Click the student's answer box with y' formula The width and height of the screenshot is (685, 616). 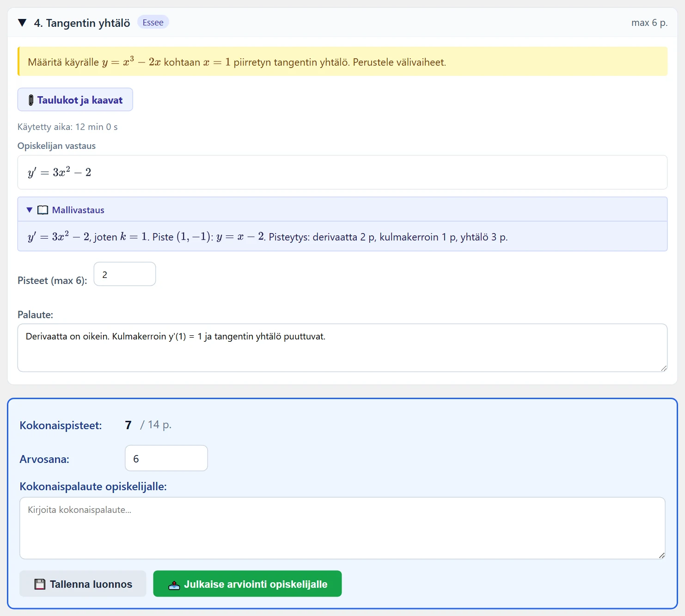[x=342, y=172]
